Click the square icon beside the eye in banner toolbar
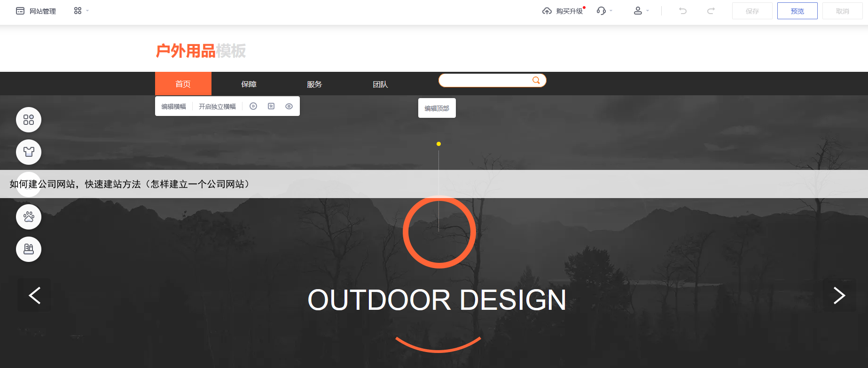The image size is (868, 368). [271, 106]
